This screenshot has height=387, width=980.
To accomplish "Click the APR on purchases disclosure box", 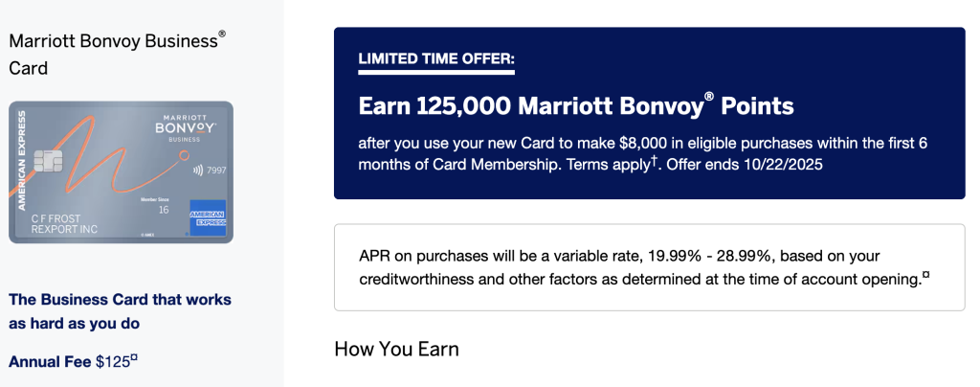I will [x=649, y=267].
